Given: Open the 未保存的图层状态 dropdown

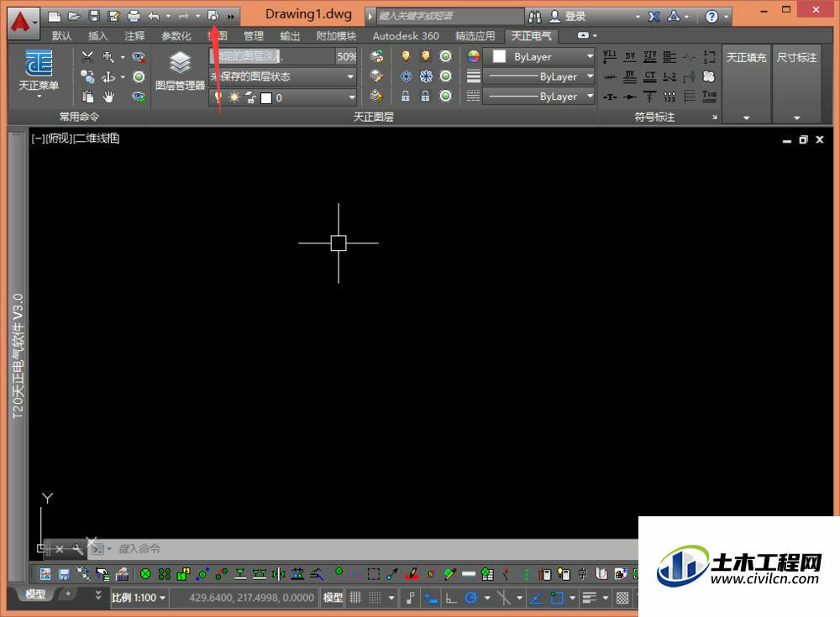Looking at the screenshot, I should coord(282,76).
